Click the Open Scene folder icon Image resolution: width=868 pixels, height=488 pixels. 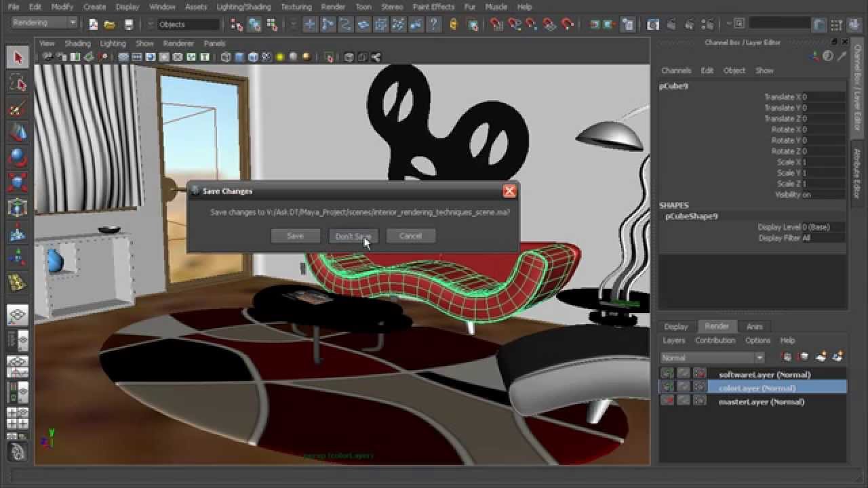[x=111, y=24]
